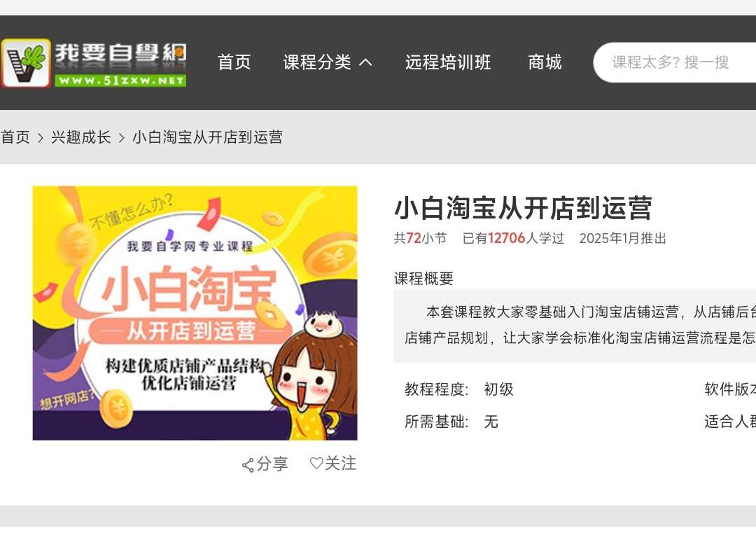Click the heart icon to follow course

pyautogui.click(x=316, y=463)
